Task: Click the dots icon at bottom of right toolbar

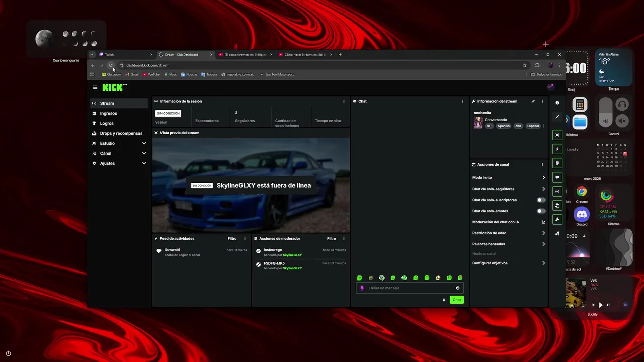Action: (557, 234)
